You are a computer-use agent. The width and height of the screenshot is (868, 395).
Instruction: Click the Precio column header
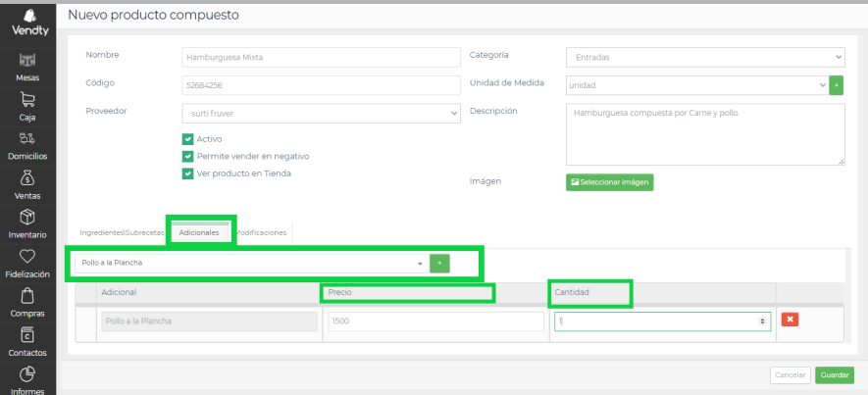[x=340, y=293]
